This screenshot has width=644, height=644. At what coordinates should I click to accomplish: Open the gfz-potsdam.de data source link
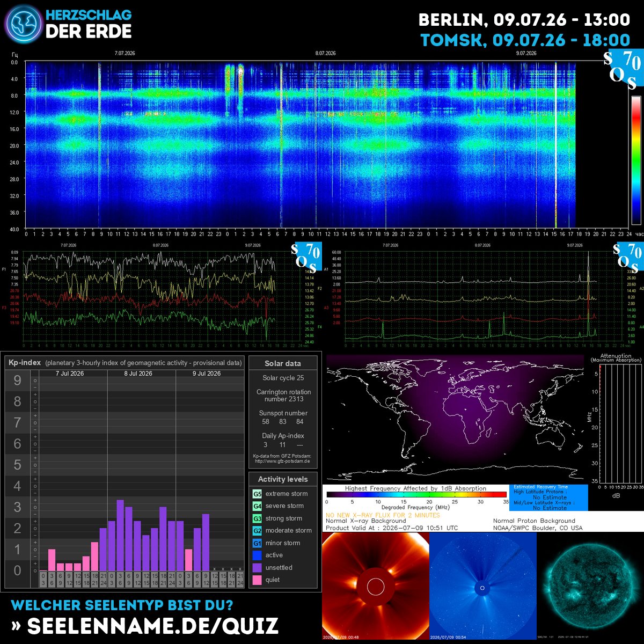pos(283,461)
